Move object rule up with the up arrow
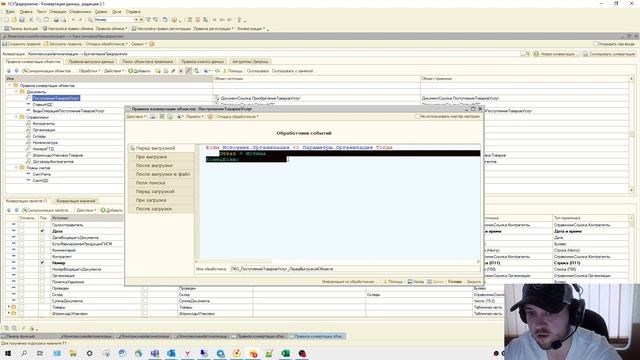The height and width of the screenshot is (360, 640). 9,71
